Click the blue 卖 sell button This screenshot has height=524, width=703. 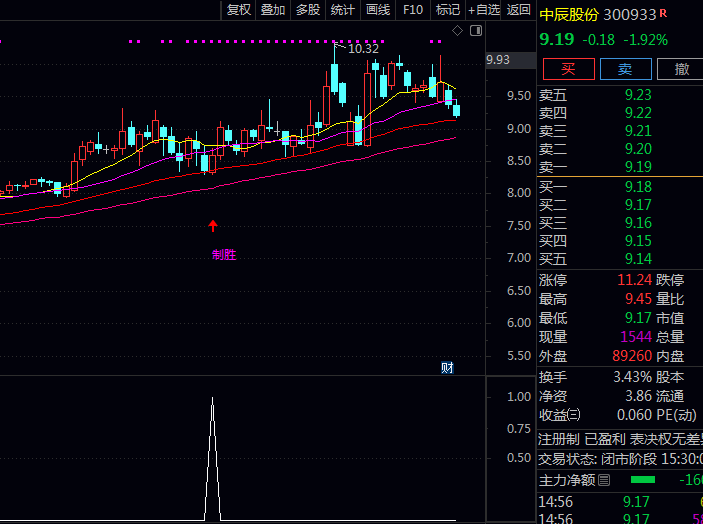pos(625,69)
